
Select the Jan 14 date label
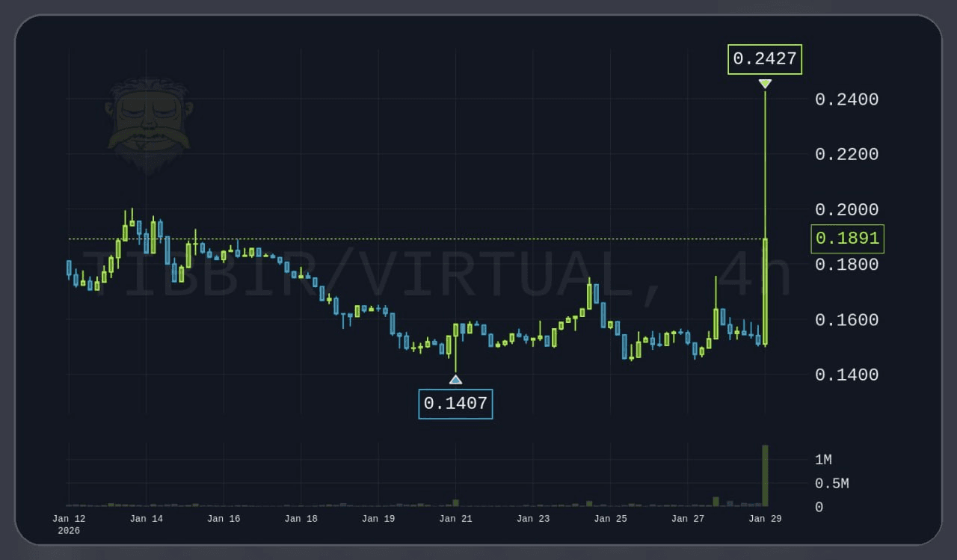pyautogui.click(x=147, y=518)
